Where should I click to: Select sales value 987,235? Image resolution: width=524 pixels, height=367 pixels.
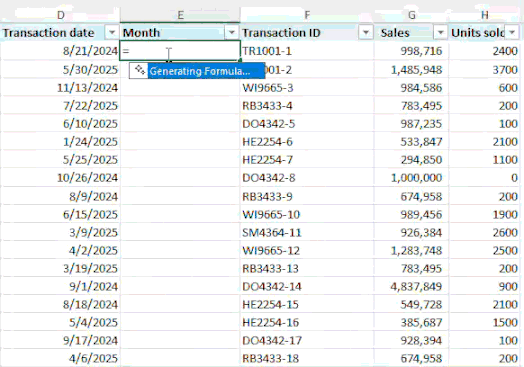pyautogui.click(x=411, y=124)
